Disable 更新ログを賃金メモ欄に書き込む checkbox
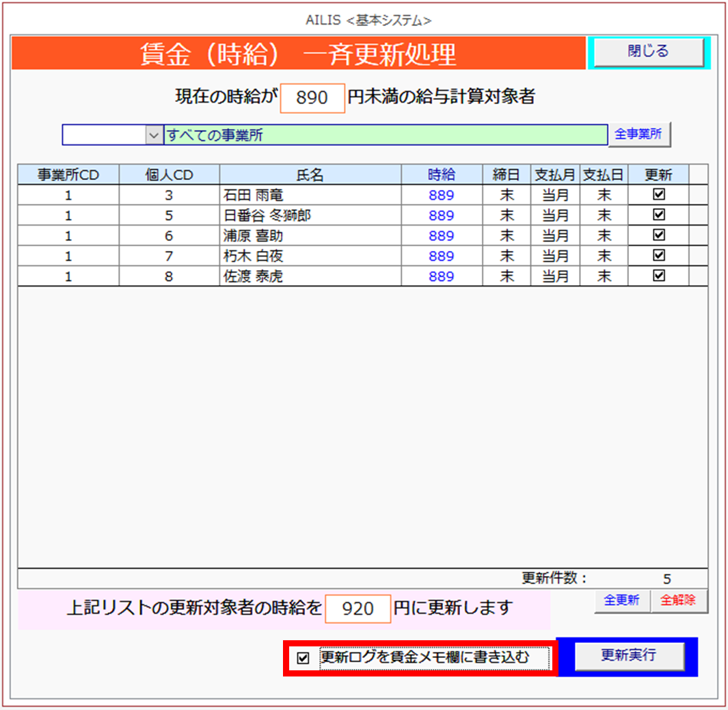This screenshot has height=710, width=728. tap(304, 659)
